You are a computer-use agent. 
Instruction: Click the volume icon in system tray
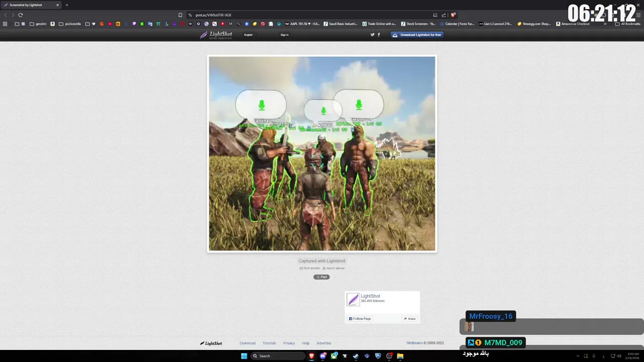click(619, 356)
